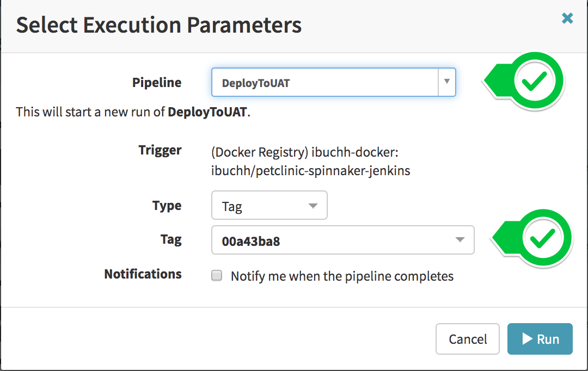Expand the Type dropdown set to Tag
Screen dimensions: 588x371
[x=269, y=205]
